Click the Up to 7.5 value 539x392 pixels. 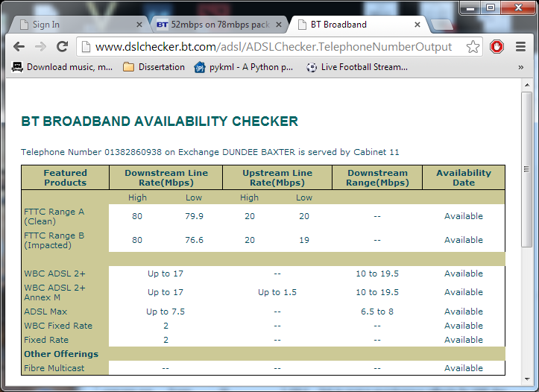pyautogui.click(x=166, y=312)
